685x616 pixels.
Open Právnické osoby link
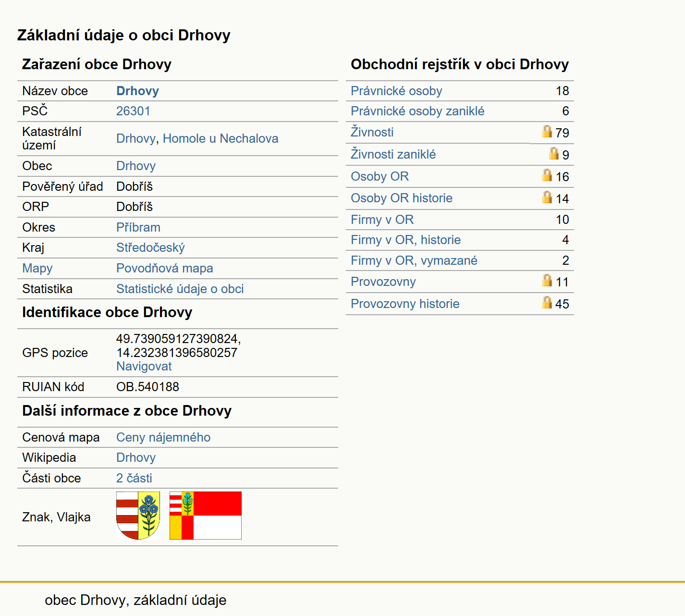coord(396,91)
